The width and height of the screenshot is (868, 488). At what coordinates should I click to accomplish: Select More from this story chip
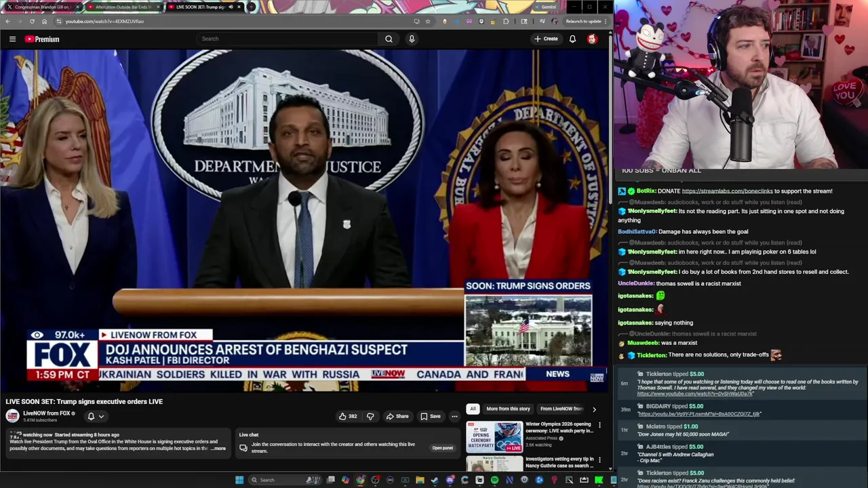(x=508, y=409)
